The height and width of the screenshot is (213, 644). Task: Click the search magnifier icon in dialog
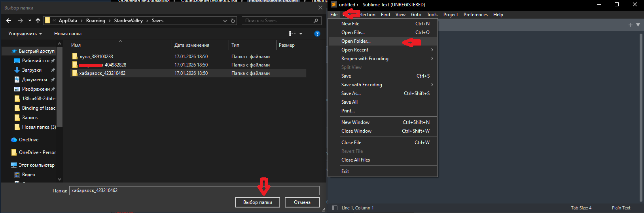[316, 21]
